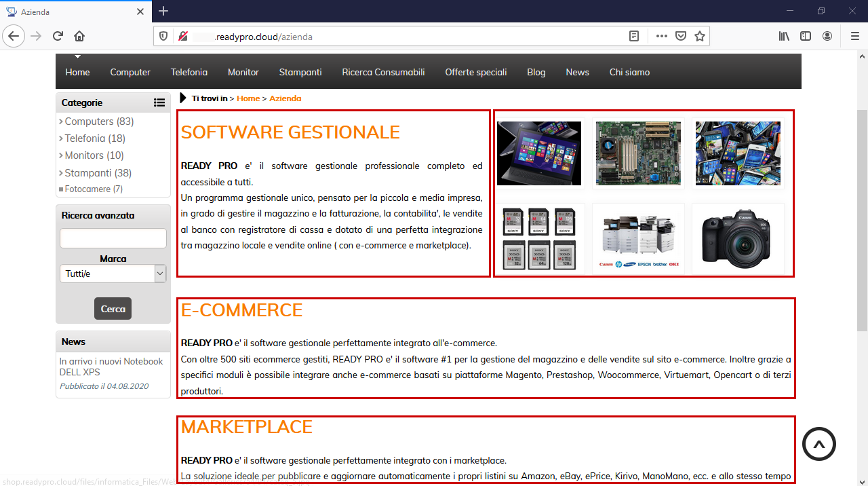The height and width of the screenshot is (486, 868).
Task: Click the back-to-top arrow circle
Action: pyautogui.click(x=819, y=445)
